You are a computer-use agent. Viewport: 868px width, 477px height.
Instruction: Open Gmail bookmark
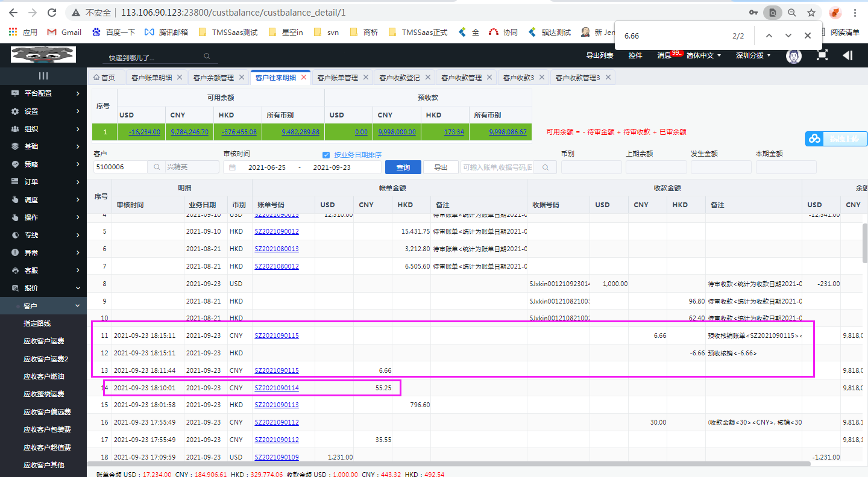click(64, 32)
